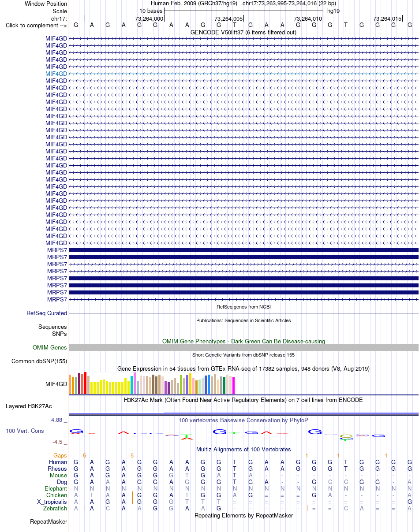Click the Elephant alignment row label

(56, 488)
